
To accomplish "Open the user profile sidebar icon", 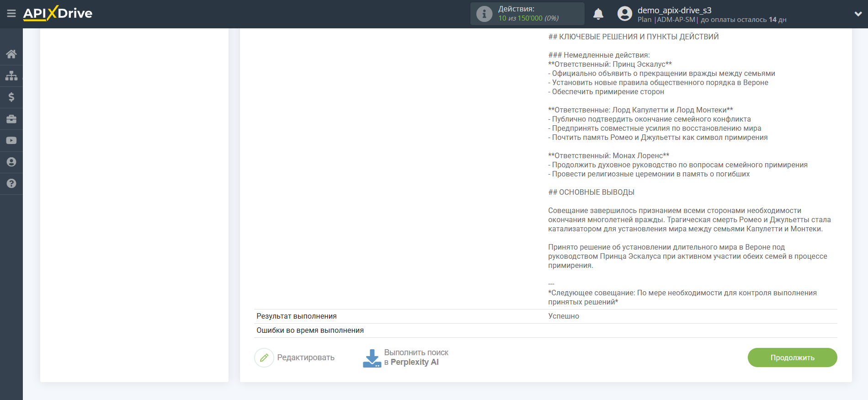I will [x=11, y=162].
